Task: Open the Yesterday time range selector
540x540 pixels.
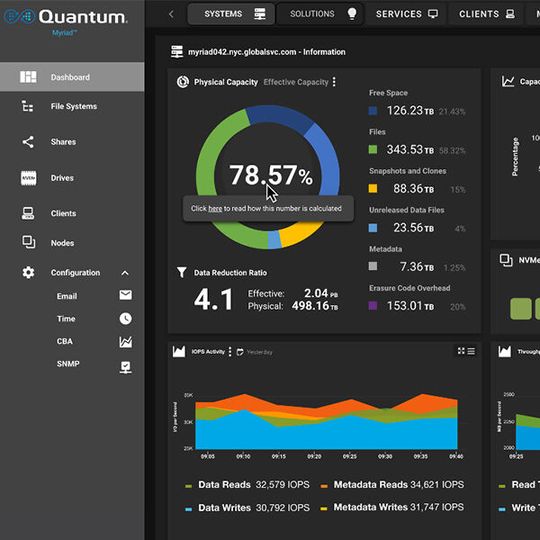Action: pyautogui.click(x=255, y=352)
